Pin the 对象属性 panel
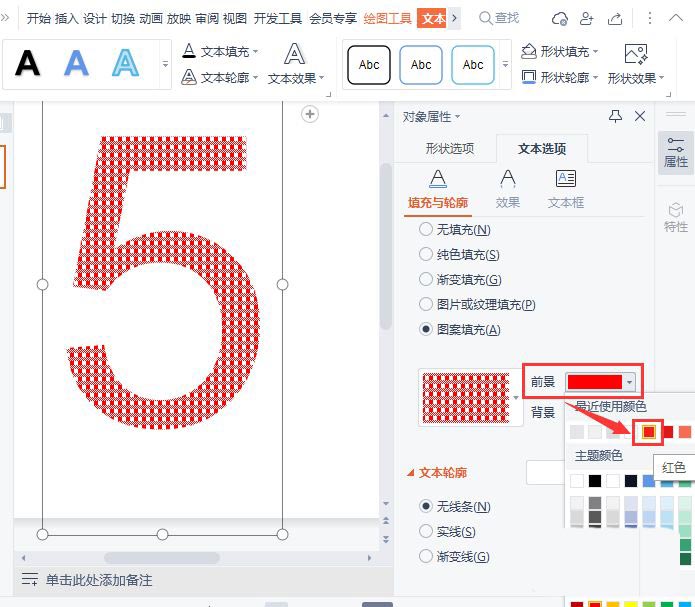 coord(616,117)
